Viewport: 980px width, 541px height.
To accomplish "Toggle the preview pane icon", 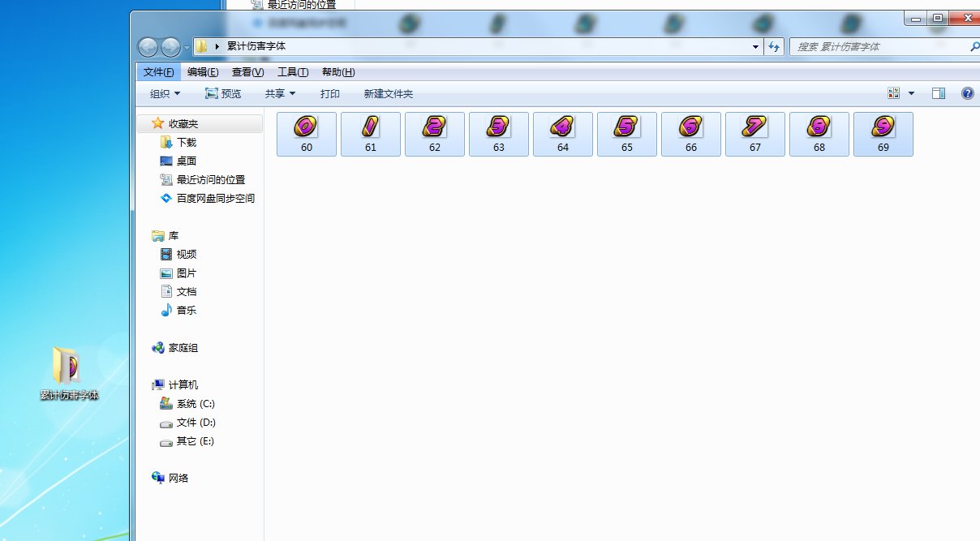I will (939, 94).
